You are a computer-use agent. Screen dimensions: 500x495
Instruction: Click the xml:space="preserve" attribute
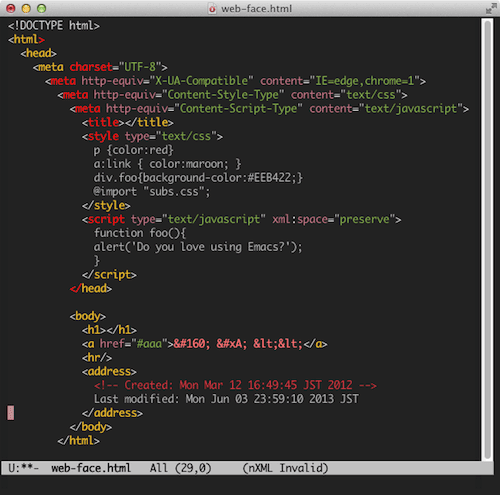click(x=334, y=219)
